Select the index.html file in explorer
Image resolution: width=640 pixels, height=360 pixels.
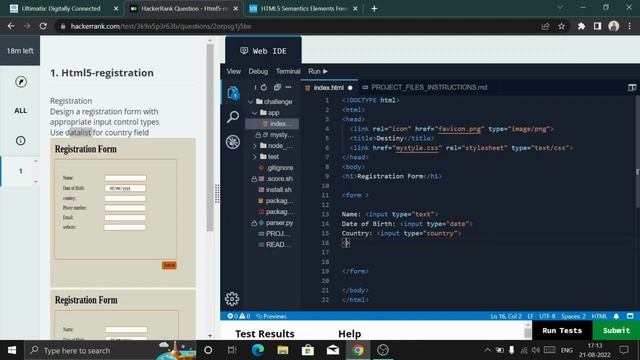(x=272, y=124)
